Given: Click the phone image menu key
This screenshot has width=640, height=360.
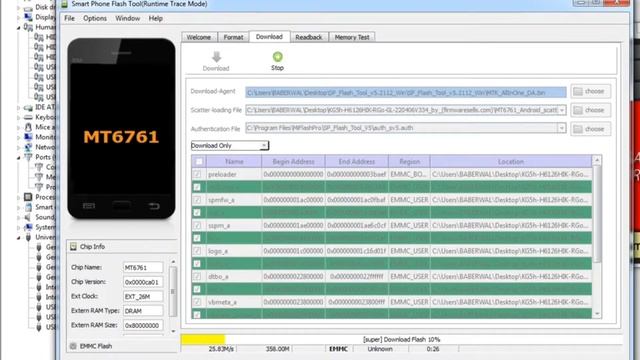Looking at the screenshot, I should pos(89,206).
